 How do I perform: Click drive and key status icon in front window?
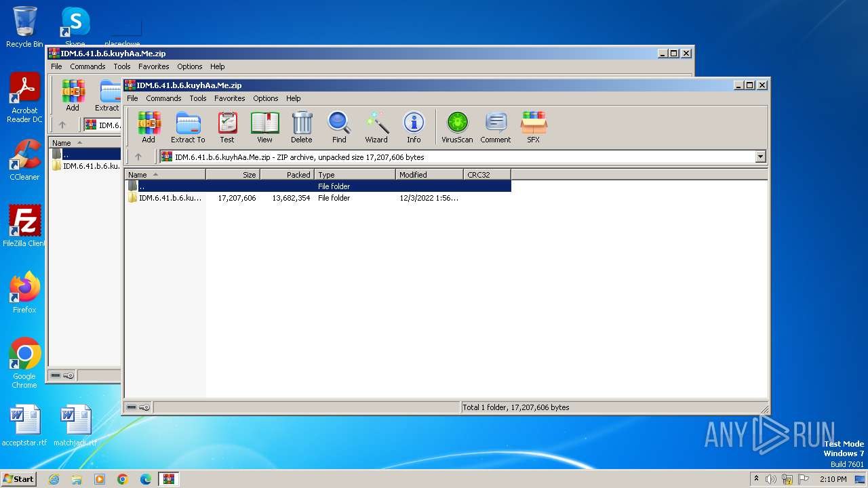coord(138,407)
